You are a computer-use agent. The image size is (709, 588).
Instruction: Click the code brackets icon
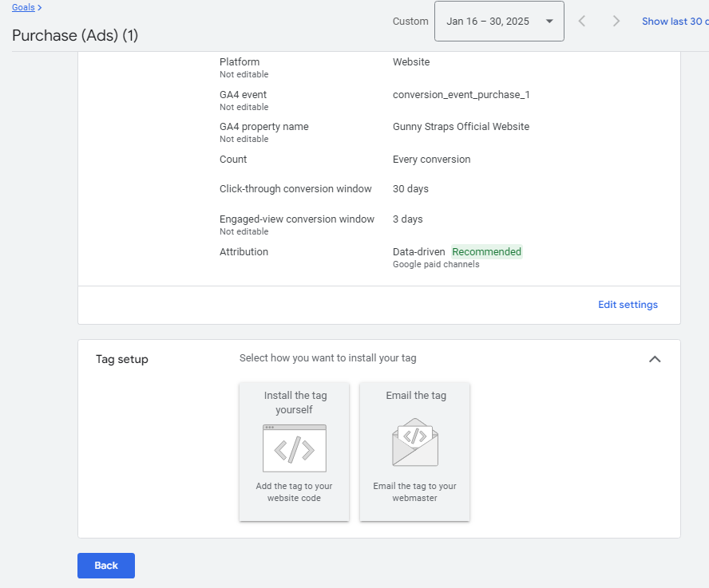(x=294, y=449)
